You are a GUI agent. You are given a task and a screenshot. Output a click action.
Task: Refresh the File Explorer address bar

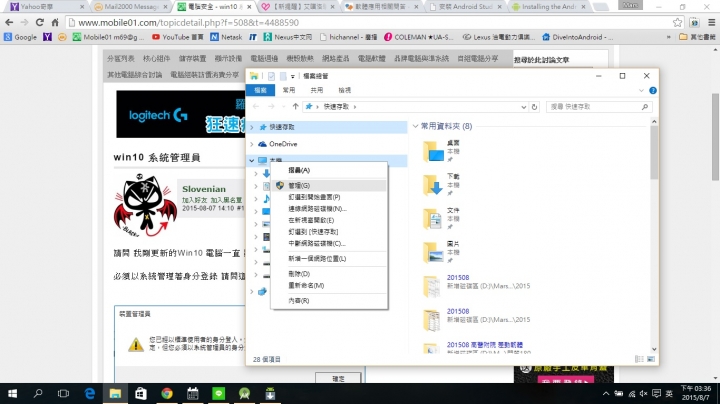point(534,107)
